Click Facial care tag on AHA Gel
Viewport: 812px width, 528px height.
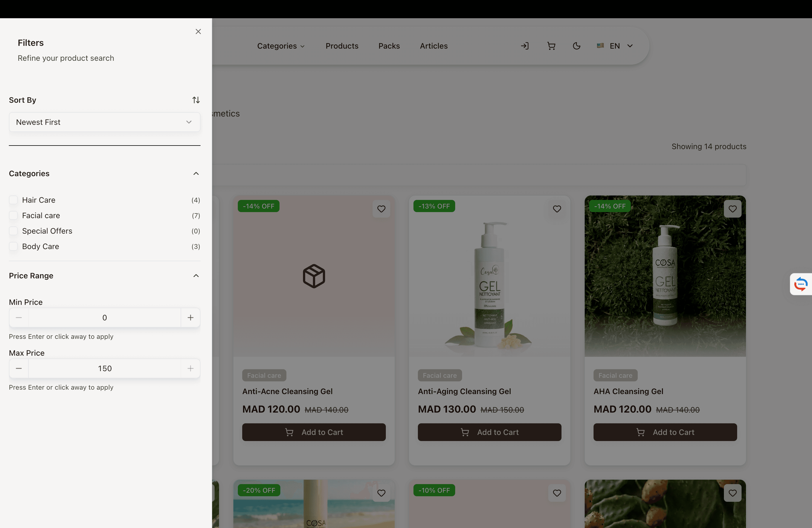615,375
